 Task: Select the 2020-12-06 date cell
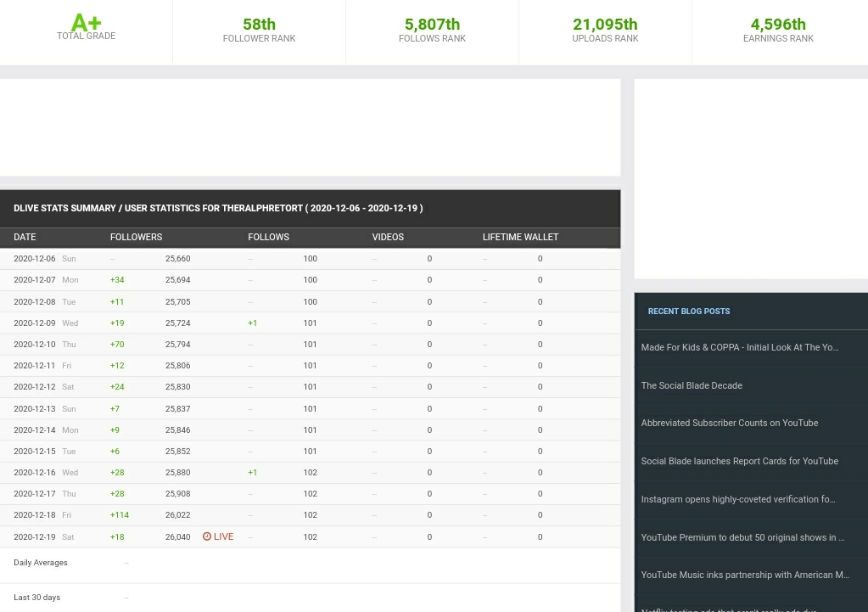(34, 259)
